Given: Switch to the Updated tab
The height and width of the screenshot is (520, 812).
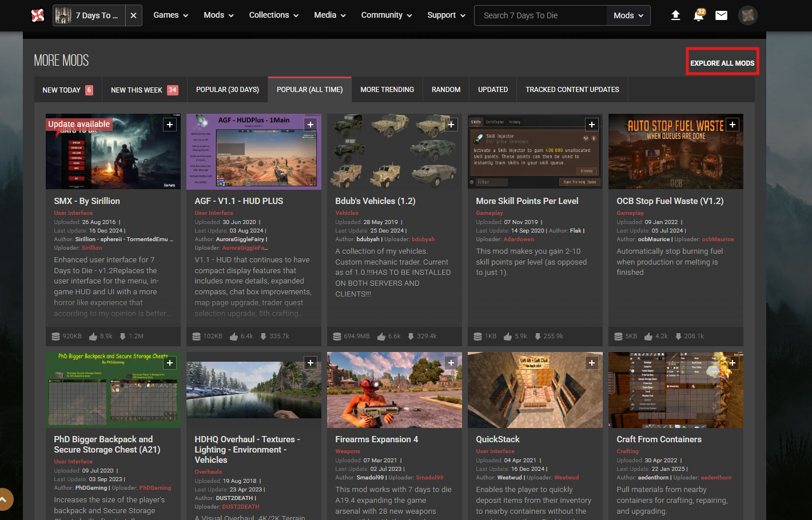Looking at the screenshot, I should [493, 90].
